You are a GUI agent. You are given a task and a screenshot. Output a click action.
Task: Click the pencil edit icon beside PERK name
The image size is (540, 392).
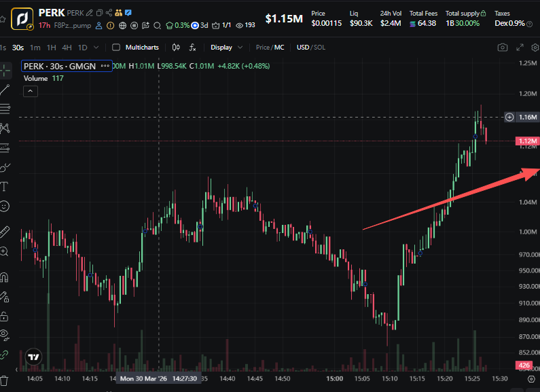[x=90, y=13]
